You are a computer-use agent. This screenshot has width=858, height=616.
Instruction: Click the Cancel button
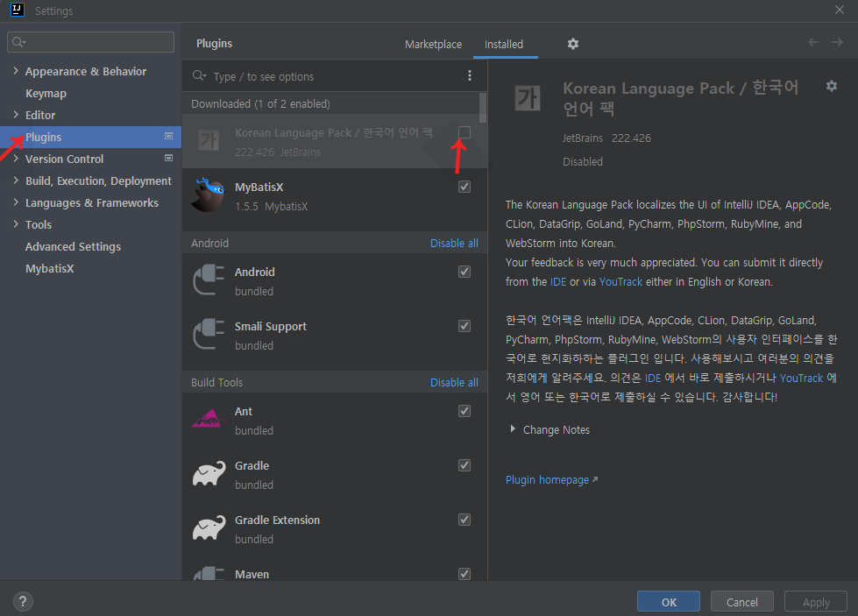(x=742, y=602)
